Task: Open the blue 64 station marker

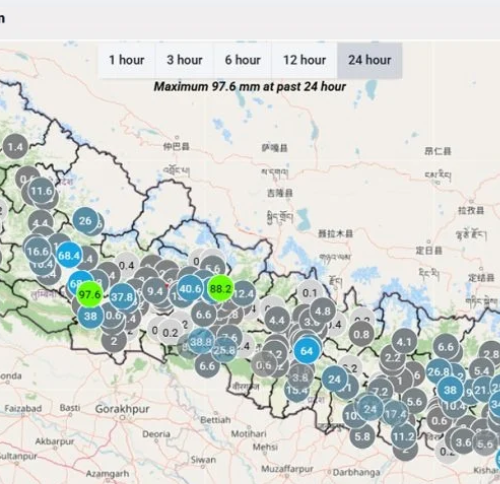Action: pos(307,351)
